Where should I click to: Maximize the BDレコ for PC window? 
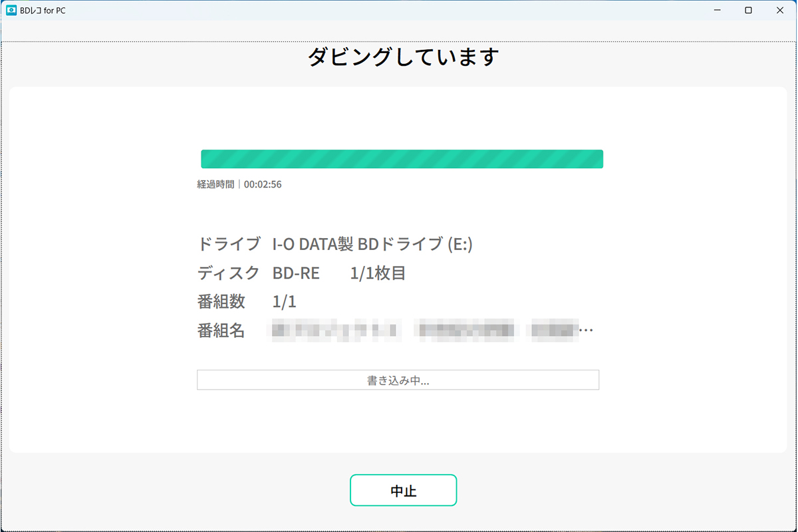(748, 10)
